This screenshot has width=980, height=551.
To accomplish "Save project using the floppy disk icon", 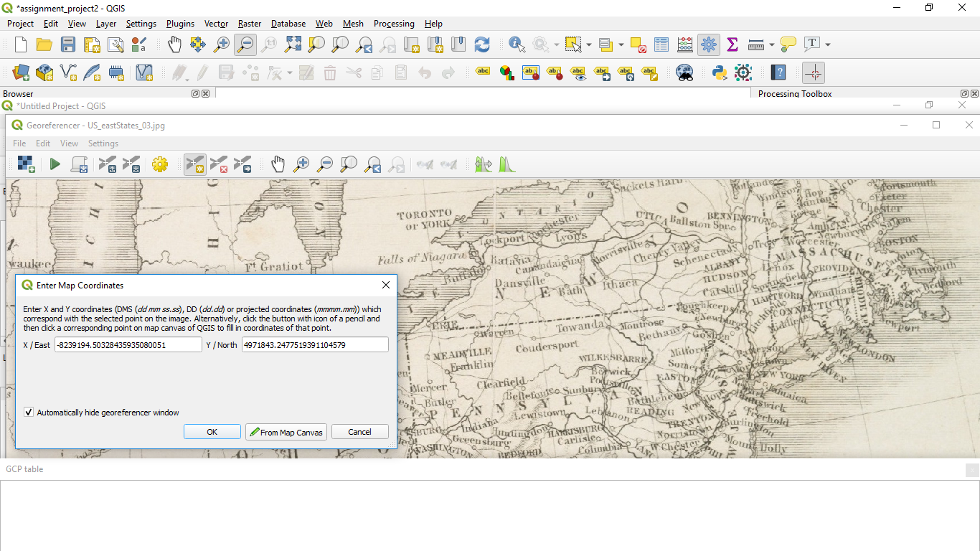I will click(x=68, y=44).
